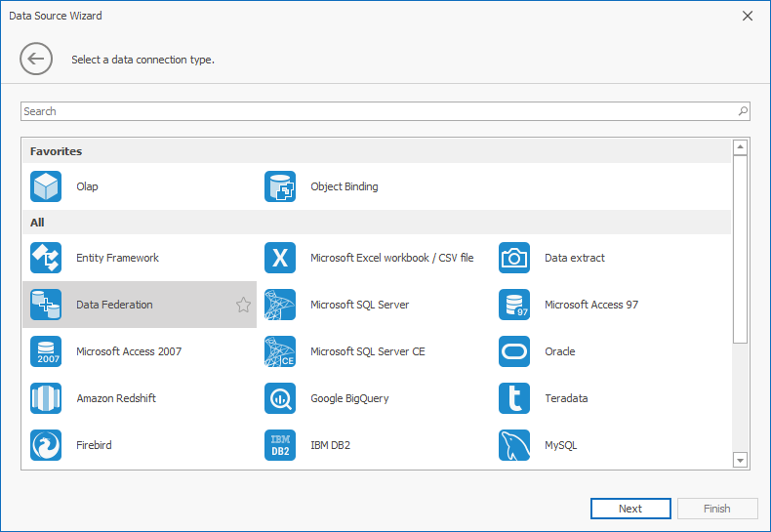Screen dimensions: 771x532
Task: Choose the Microsoft SQL Server icon
Action: [280, 305]
